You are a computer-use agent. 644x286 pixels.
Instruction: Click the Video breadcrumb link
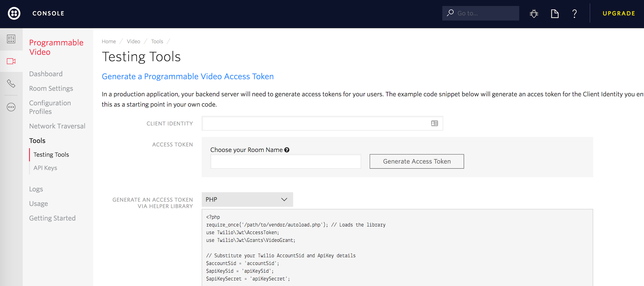pyautogui.click(x=133, y=41)
